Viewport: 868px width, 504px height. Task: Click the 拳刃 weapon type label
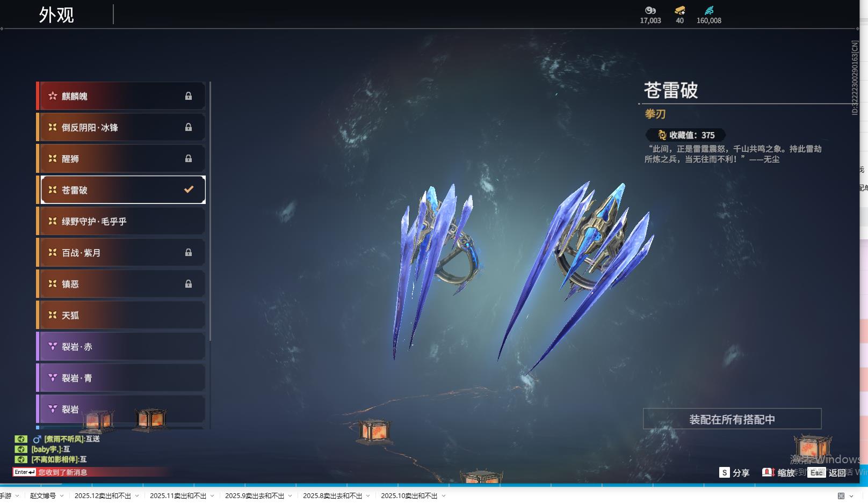coord(655,114)
